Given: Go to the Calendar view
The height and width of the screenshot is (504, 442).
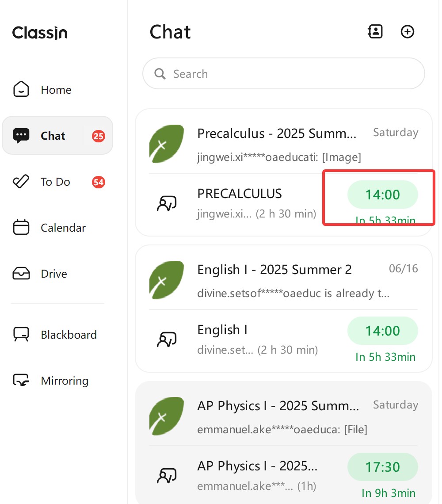Looking at the screenshot, I should point(63,228).
